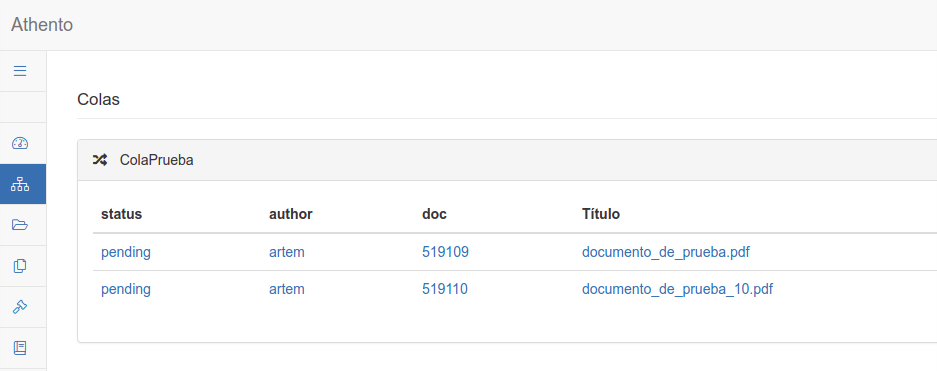Open doc number 519109

click(x=445, y=252)
